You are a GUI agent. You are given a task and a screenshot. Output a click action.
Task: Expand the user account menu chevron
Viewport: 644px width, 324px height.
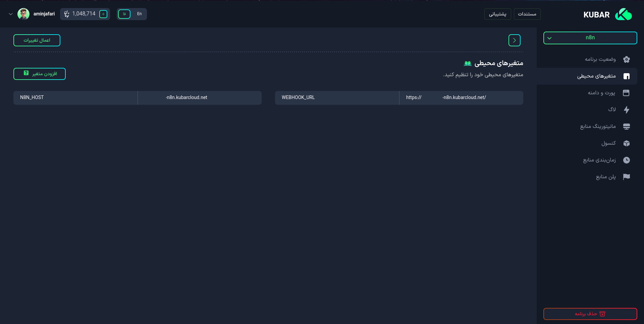[x=11, y=14]
